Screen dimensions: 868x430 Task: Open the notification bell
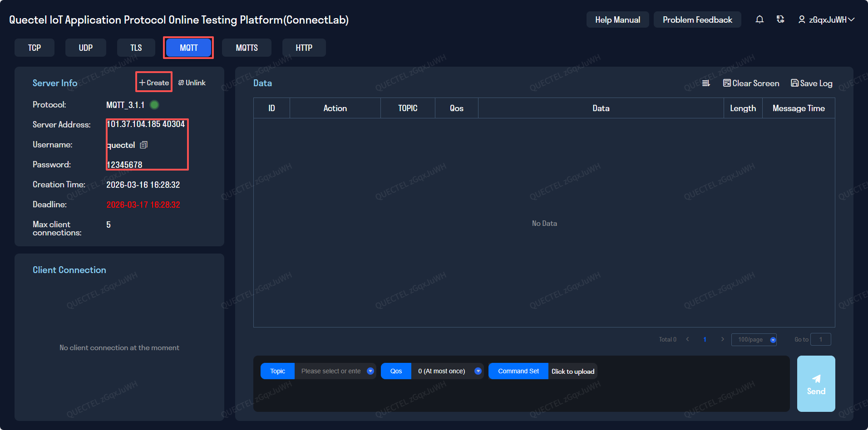(759, 20)
